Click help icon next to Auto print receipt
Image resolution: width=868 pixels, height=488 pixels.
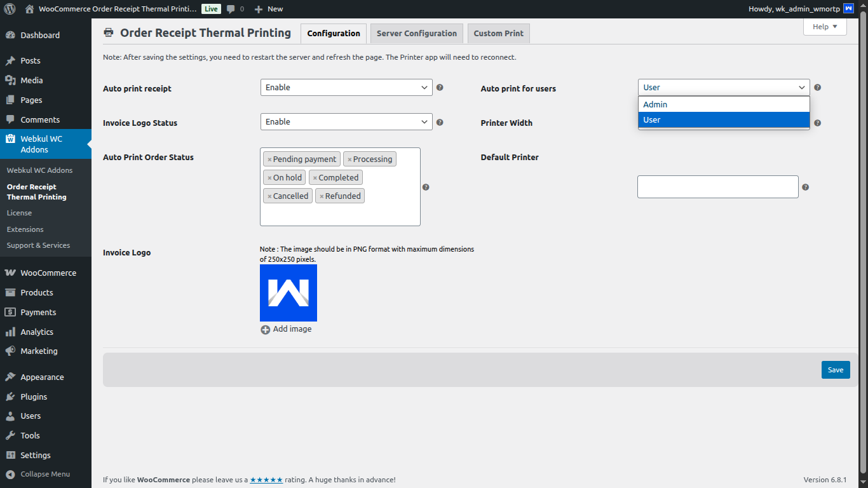tap(440, 88)
